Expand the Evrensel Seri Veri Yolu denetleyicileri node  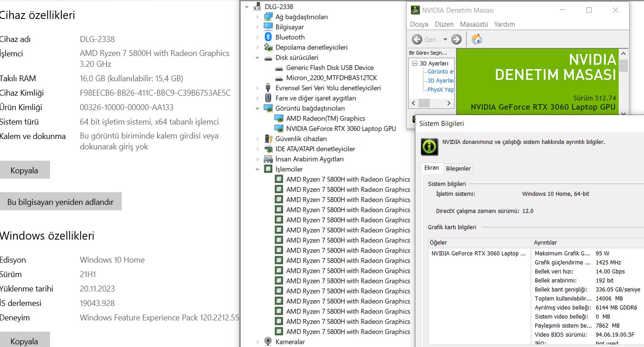[258, 88]
